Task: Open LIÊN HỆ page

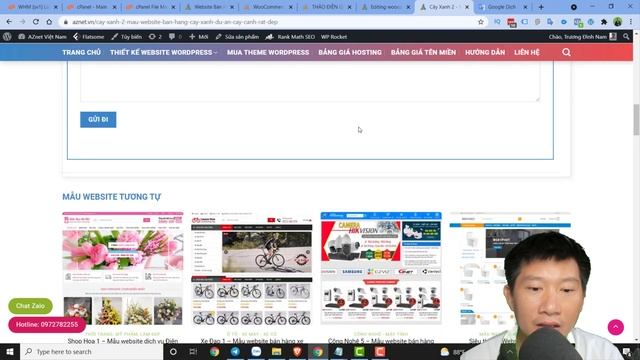Action: (x=527, y=52)
